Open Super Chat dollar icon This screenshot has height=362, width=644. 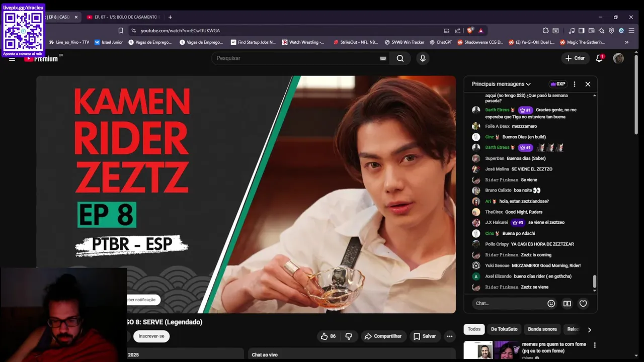tap(567, 303)
